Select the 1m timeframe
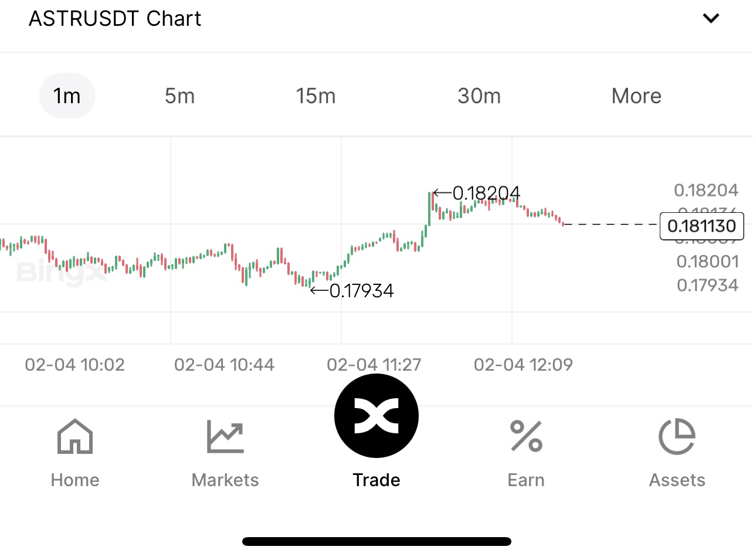This screenshot has width=753, height=560. 67,96
